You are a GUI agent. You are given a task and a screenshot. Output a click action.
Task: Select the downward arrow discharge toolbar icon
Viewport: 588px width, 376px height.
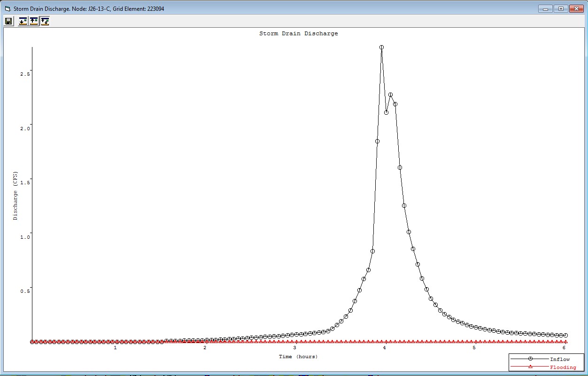pyautogui.click(x=23, y=21)
